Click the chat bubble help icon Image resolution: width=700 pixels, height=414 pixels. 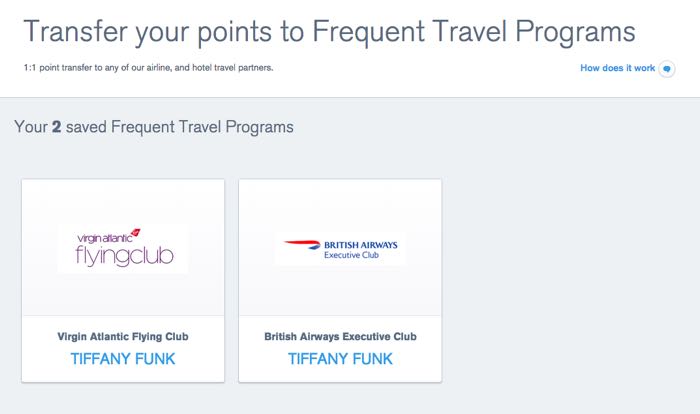click(667, 69)
